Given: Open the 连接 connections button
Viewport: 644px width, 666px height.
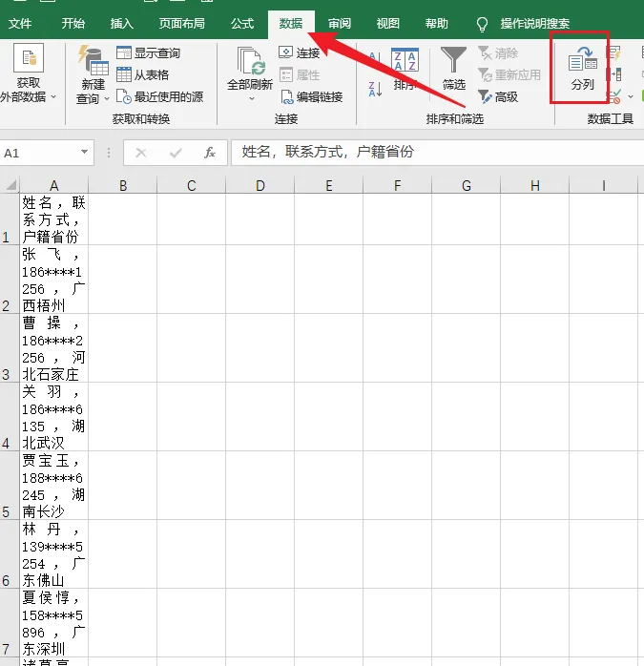Looking at the screenshot, I should pyautogui.click(x=299, y=52).
